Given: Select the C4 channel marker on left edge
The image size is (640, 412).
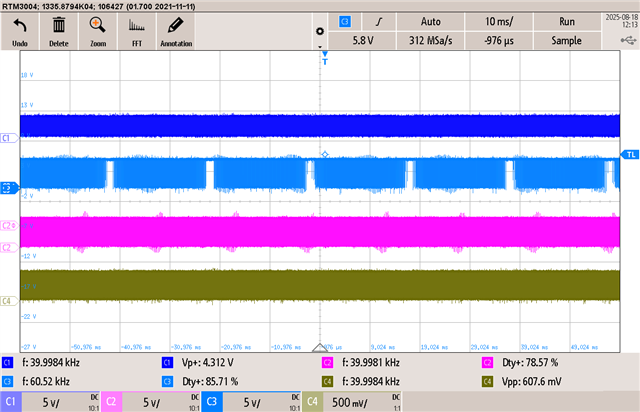Looking at the screenshot, I should [9, 301].
